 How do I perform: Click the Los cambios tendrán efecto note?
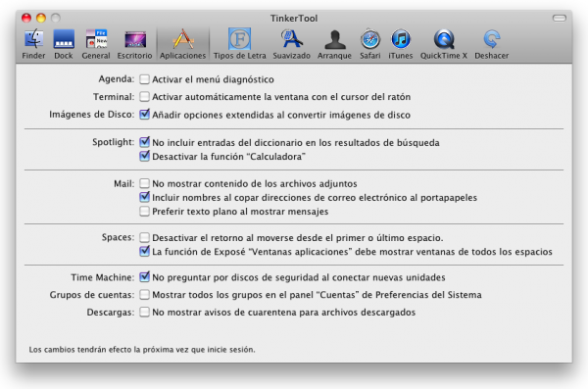(142, 350)
